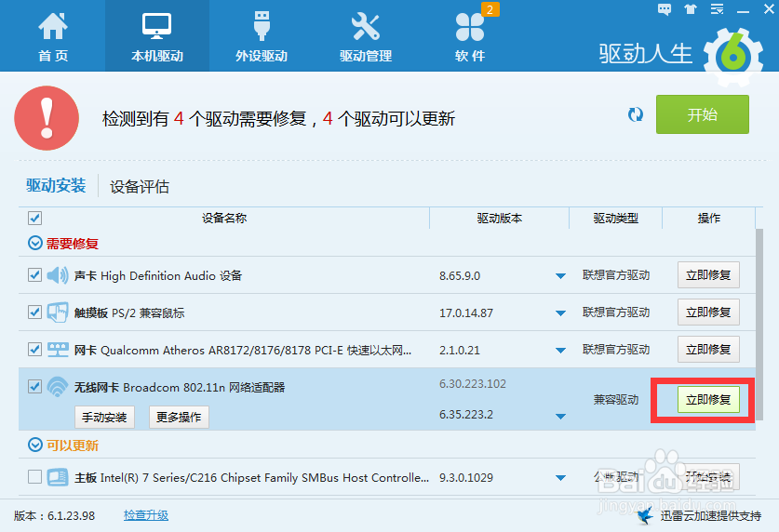Viewport: 779px width, 532px height.
Task: Click the wireless card Wi-Fi icon
Action: point(58,387)
